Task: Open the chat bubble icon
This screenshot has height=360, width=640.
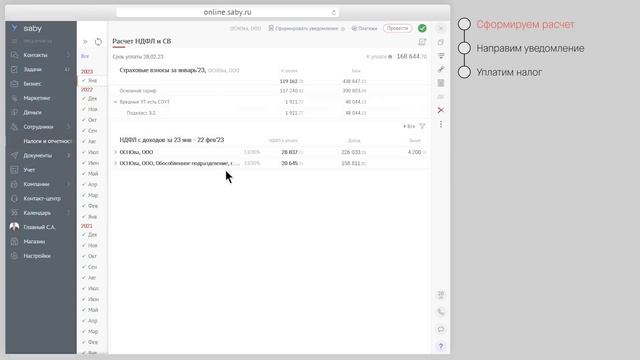Action: [x=441, y=329]
